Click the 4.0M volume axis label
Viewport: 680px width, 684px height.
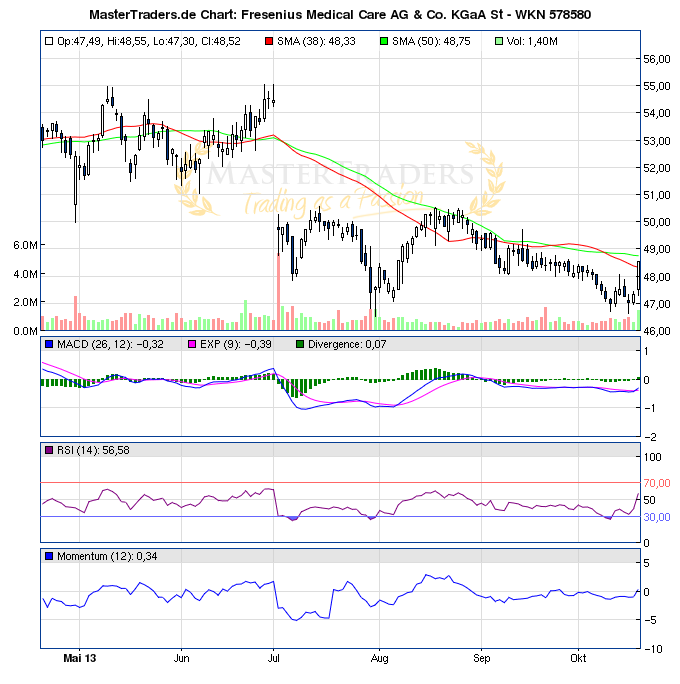[x=25, y=274]
